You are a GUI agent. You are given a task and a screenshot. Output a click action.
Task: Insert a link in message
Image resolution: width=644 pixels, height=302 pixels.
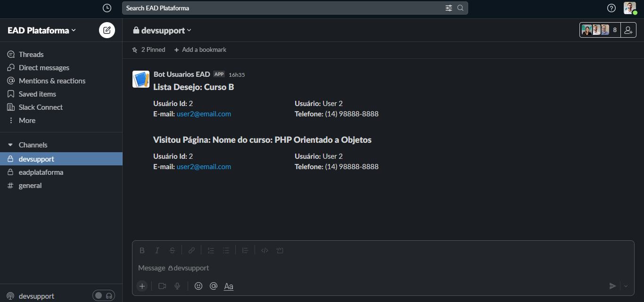click(x=192, y=251)
